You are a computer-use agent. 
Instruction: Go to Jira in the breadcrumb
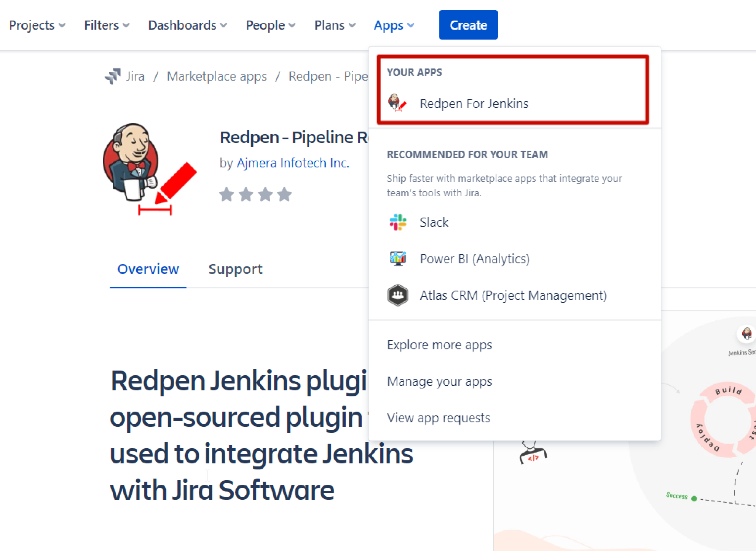click(135, 76)
